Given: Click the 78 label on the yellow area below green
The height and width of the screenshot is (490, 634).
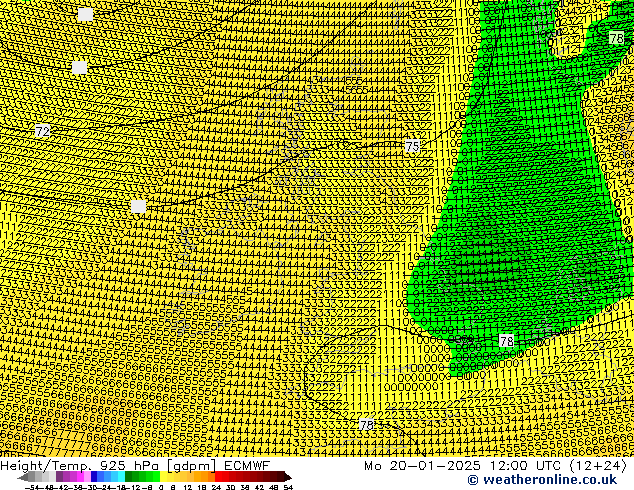Looking at the screenshot, I should click(x=366, y=425).
